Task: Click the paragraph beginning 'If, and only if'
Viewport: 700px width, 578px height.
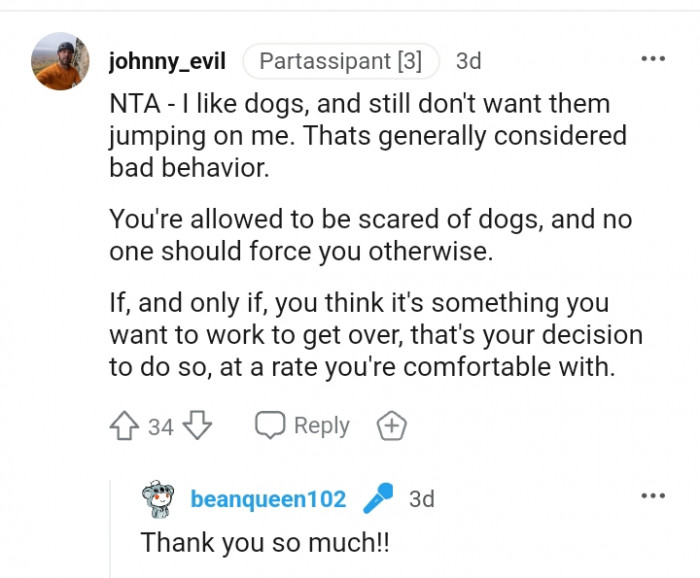Action: [x=375, y=334]
